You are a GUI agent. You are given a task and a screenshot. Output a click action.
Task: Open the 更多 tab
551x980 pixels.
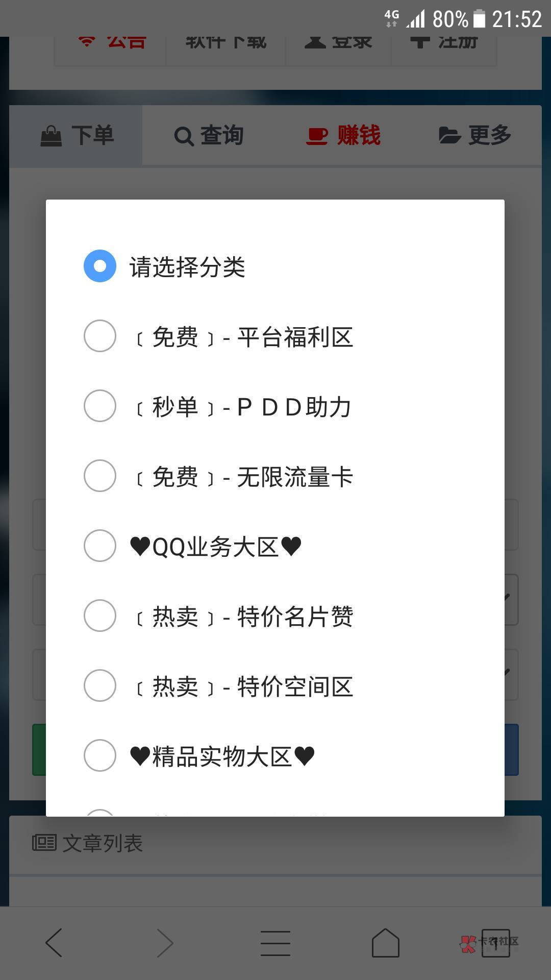[475, 136]
